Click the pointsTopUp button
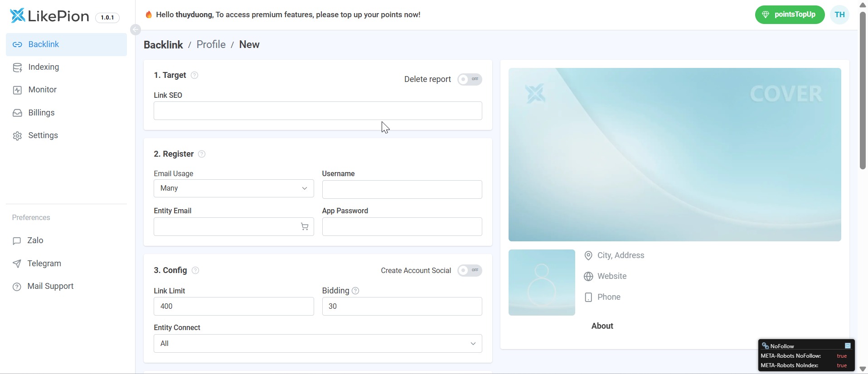Image resolution: width=868 pixels, height=374 pixels. coord(790,14)
